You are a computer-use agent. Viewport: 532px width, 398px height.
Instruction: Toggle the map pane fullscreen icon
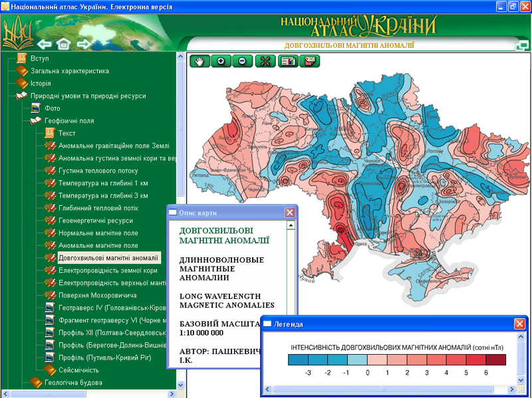coord(522,46)
